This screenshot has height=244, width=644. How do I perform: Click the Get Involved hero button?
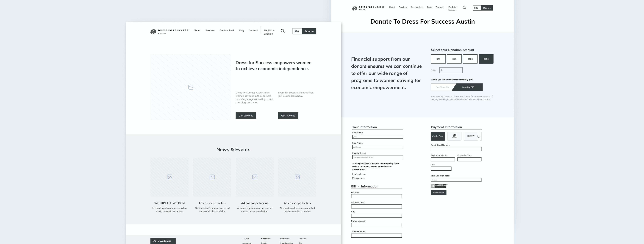click(288, 116)
